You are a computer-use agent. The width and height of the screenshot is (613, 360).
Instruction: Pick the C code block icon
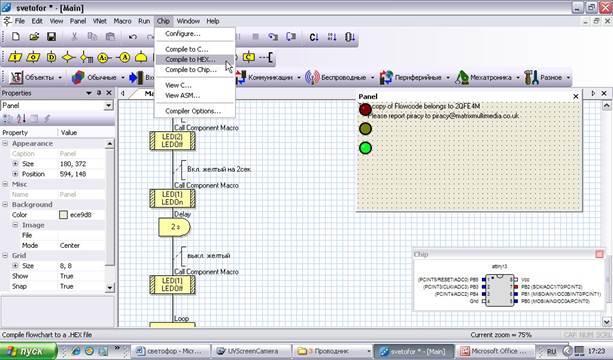(249, 57)
